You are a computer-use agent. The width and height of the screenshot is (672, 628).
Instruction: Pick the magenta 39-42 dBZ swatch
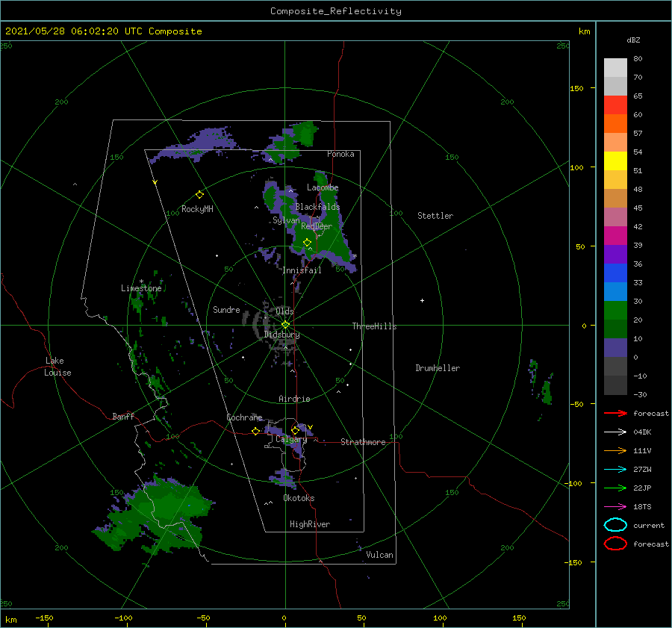click(615, 236)
